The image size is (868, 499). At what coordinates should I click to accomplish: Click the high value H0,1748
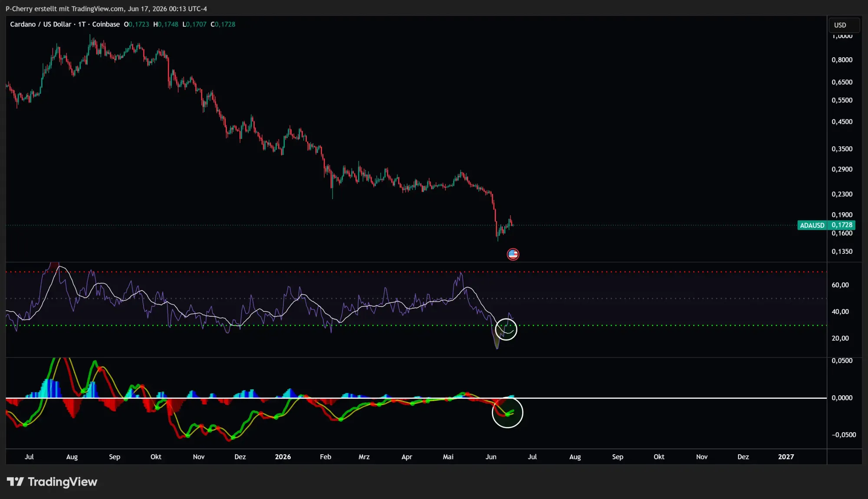[x=166, y=24]
